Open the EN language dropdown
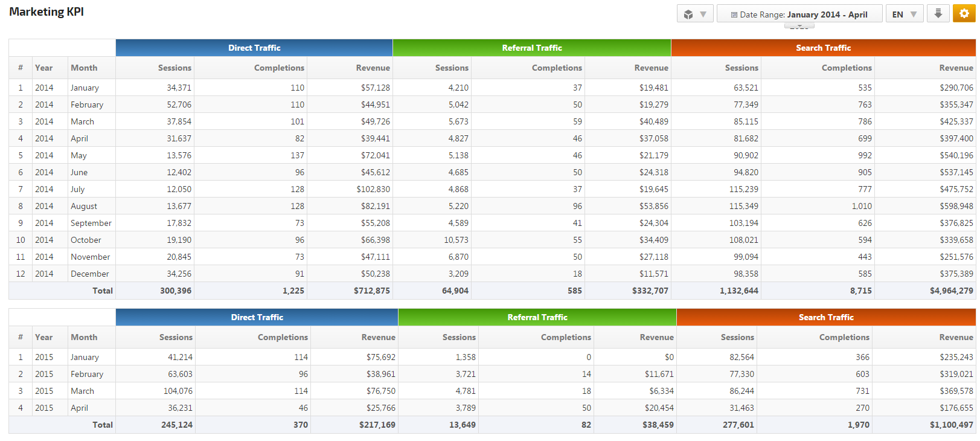980x441 pixels. coord(904,14)
